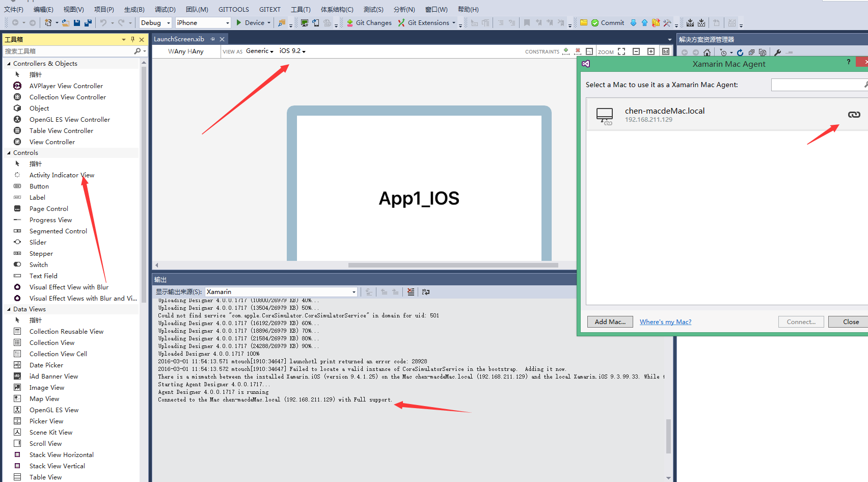This screenshot has width=868, height=482.
Task: Open the Generic view-as dropdown
Action: click(260, 51)
